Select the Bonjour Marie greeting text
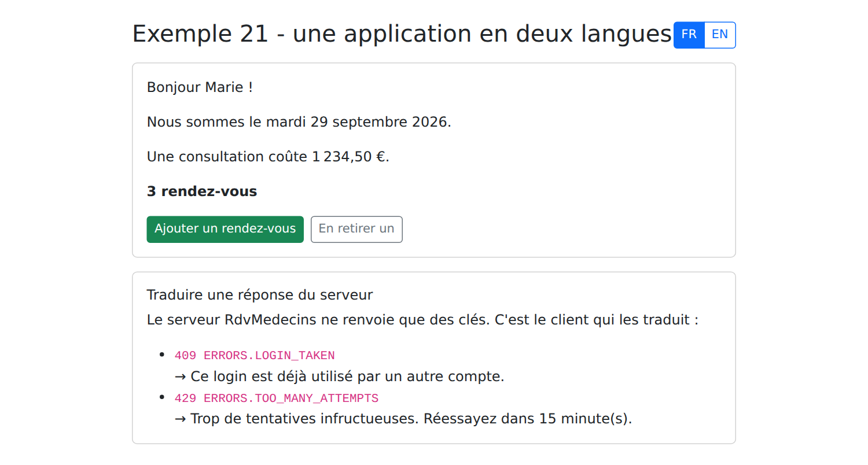 200,87
